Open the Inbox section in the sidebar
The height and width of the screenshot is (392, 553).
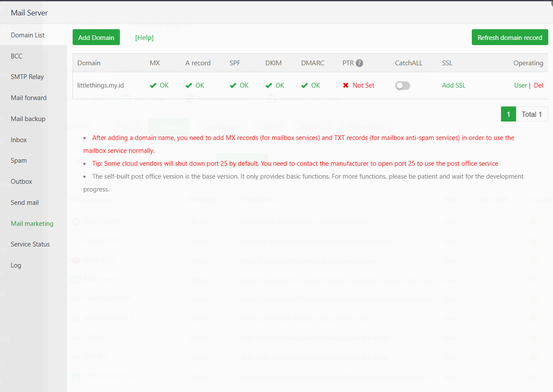click(18, 140)
